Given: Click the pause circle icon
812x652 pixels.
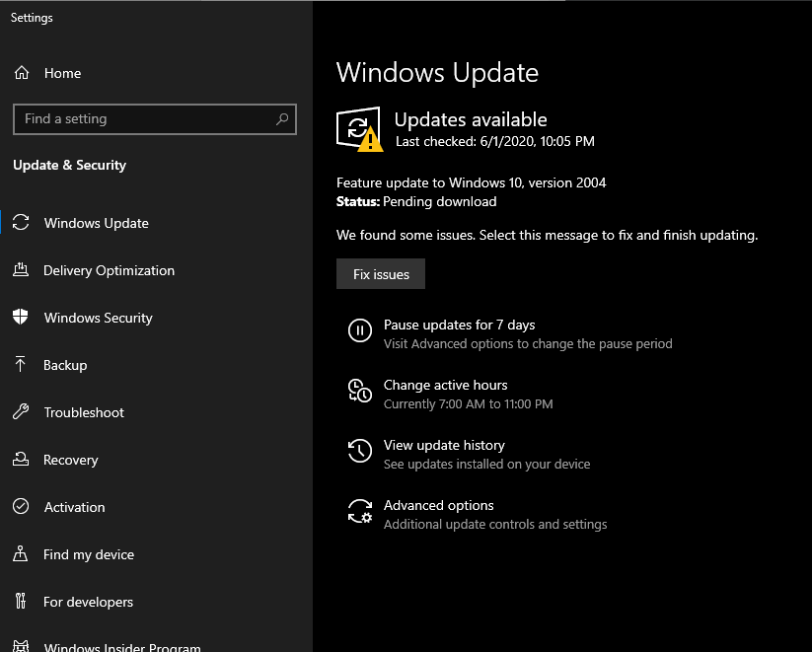Looking at the screenshot, I should point(360,330).
